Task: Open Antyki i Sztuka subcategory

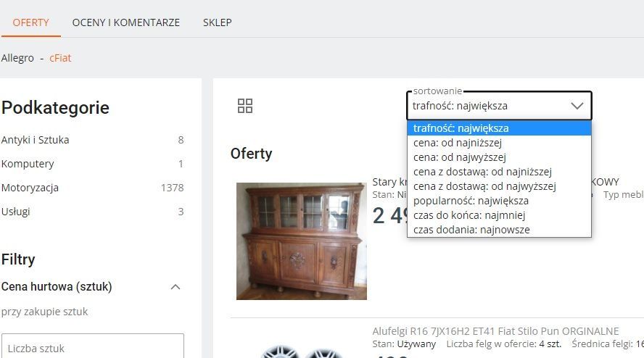Action: pos(35,140)
